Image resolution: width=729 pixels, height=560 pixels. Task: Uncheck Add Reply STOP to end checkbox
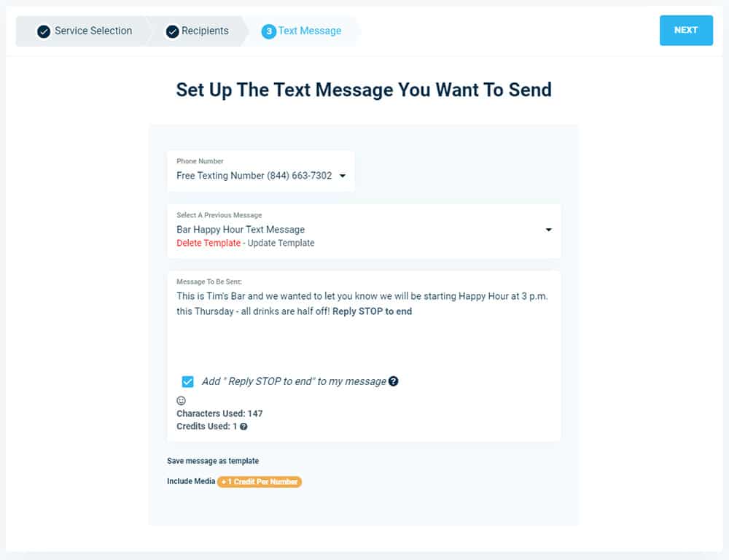click(x=187, y=381)
